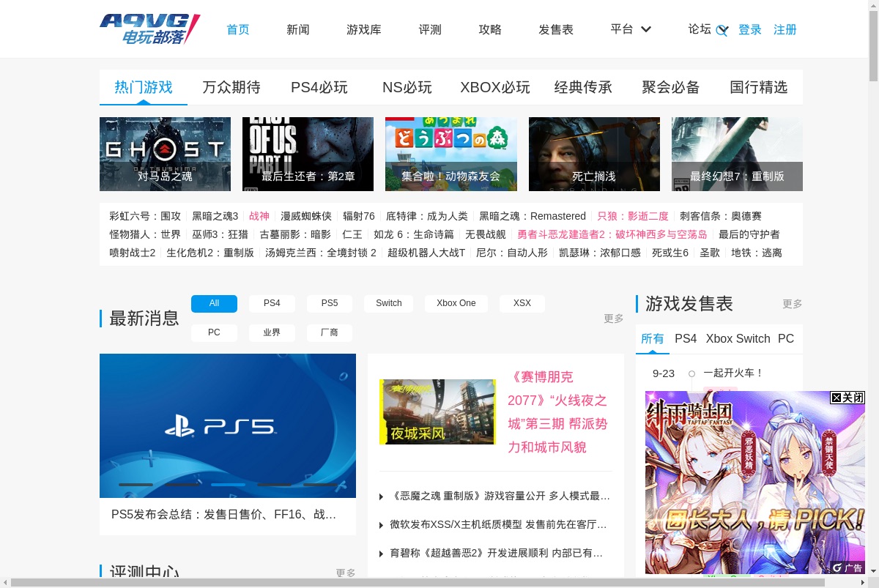Open 游戏库 navigation item
This screenshot has height=588, width=879.
pos(364,29)
